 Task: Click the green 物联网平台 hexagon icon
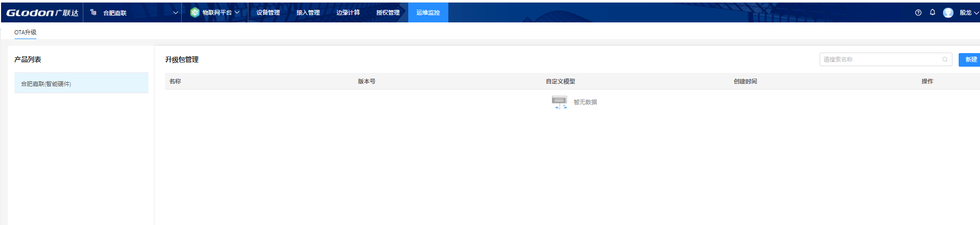pos(195,12)
